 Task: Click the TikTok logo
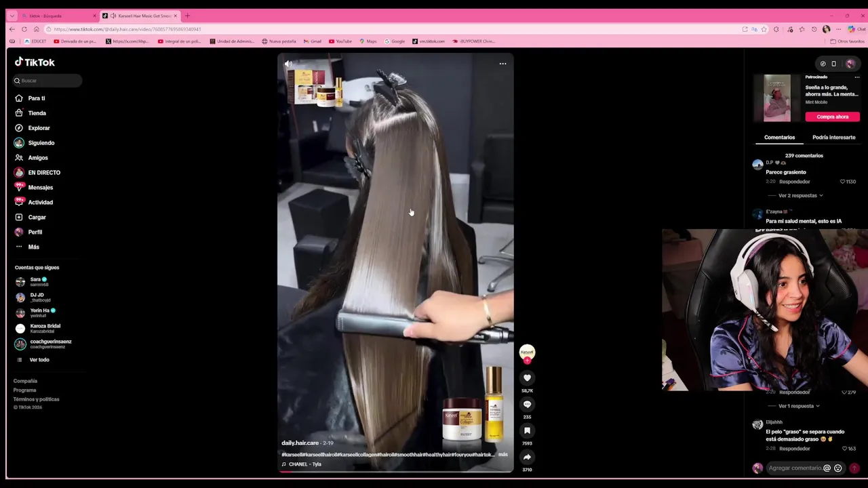pyautogui.click(x=35, y=62)
